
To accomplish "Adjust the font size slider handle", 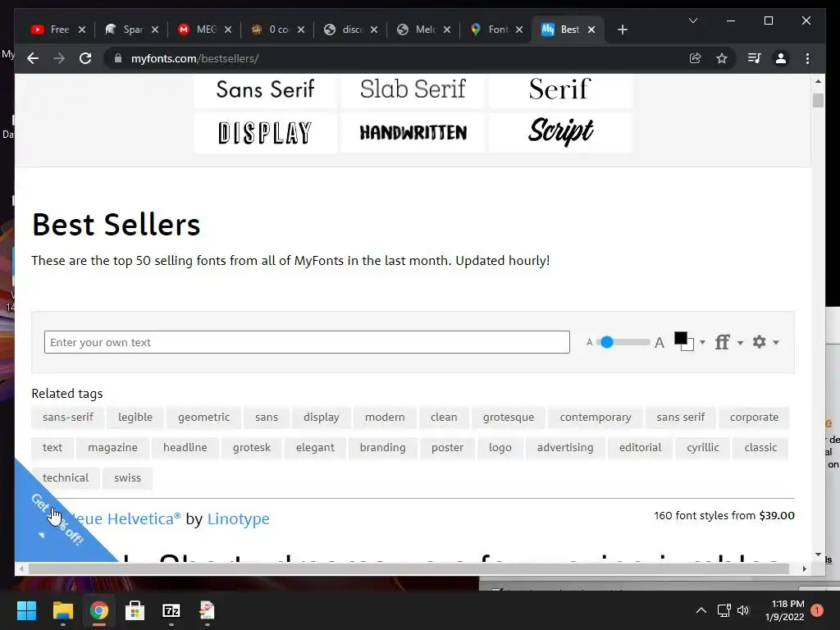I will (x=606, y=342).
